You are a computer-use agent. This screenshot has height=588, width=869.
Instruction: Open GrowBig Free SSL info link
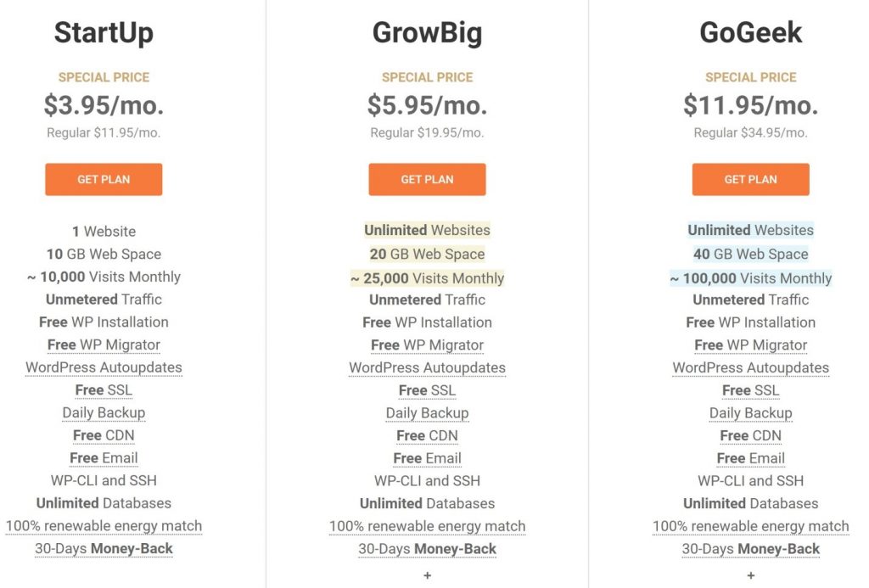point(428,390)
